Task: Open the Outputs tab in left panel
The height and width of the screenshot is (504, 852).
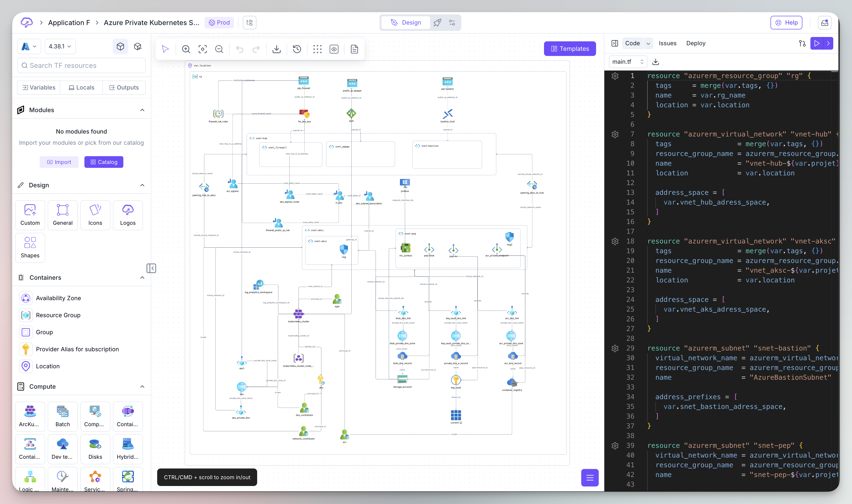Action: [124, 87]
